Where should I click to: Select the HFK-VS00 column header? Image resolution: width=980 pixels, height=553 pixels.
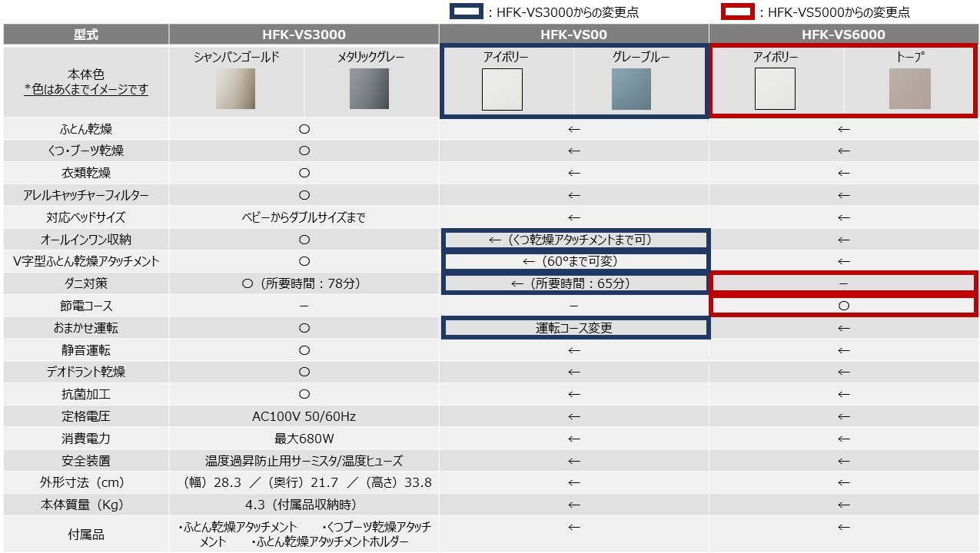[573, 35]
